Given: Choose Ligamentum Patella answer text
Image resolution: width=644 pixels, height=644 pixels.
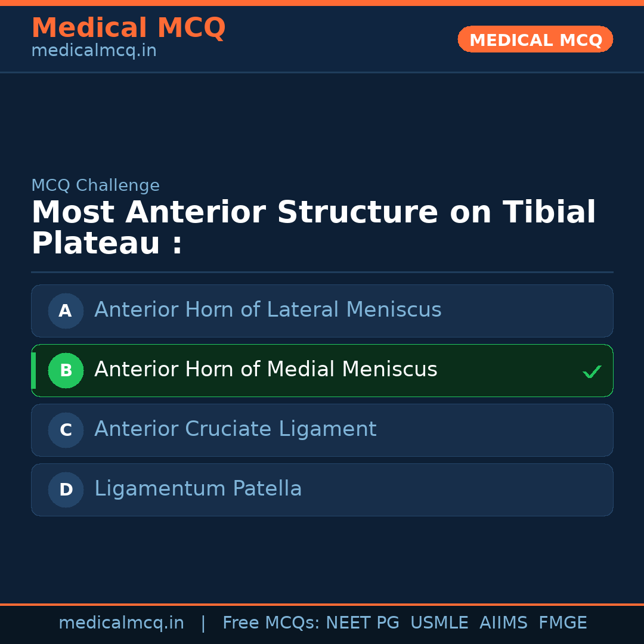Looking at the screenshot, I should [198, 489].
